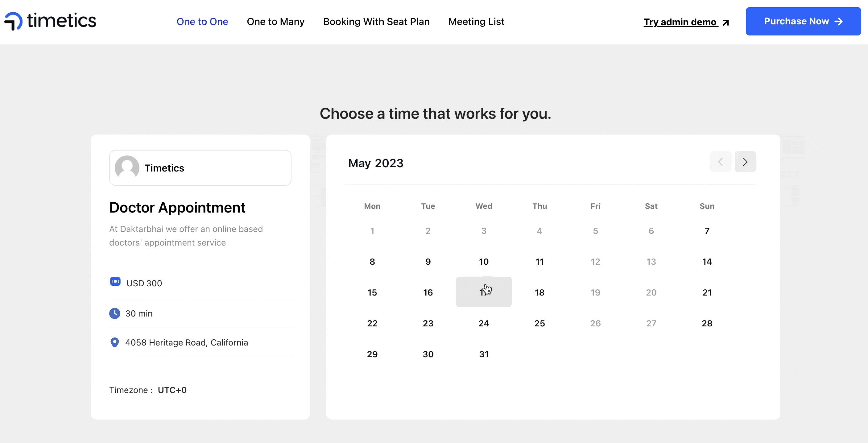Toggle to One to Many booking view

pyautogui.click(x=275, y=22)
